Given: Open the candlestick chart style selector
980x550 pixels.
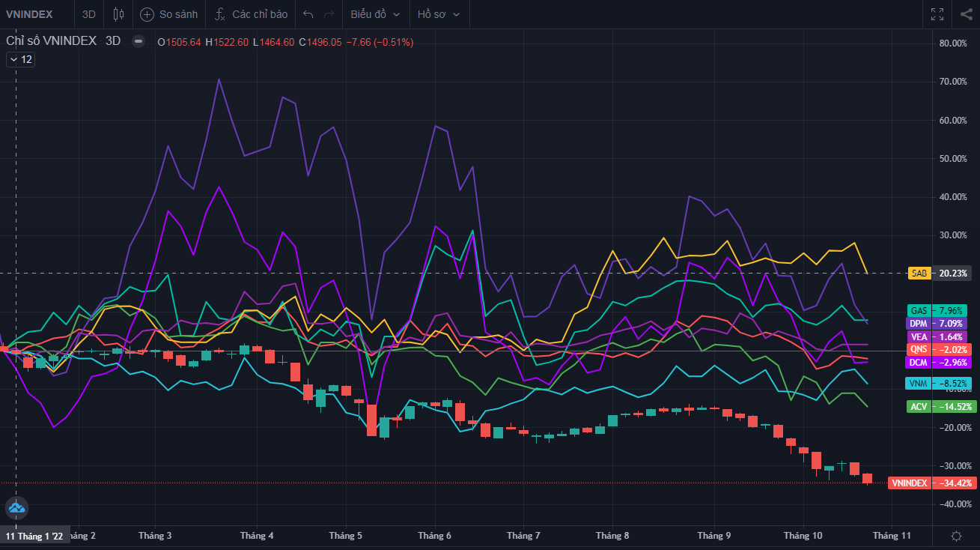Looking at the screenshot, I should 118,14.
